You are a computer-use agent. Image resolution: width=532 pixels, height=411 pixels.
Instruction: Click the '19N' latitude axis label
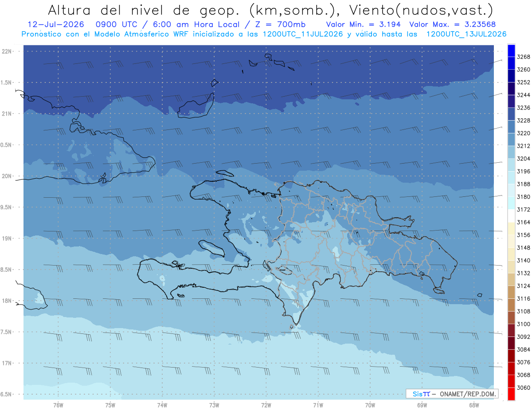7,238
